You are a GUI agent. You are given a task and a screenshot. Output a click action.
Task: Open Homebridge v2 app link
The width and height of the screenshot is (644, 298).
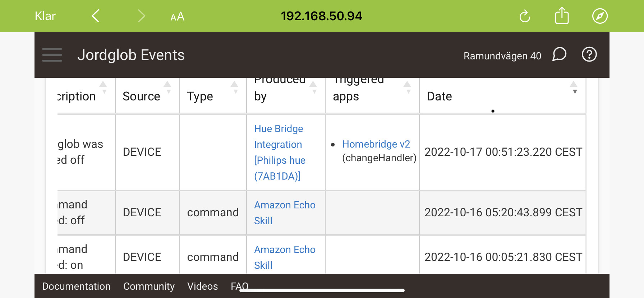376,144
